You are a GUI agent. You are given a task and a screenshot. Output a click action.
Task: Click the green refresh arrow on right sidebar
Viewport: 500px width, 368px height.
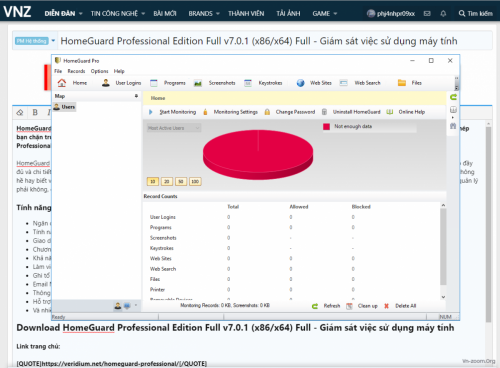pyautogui.click(x=453, y=97)
